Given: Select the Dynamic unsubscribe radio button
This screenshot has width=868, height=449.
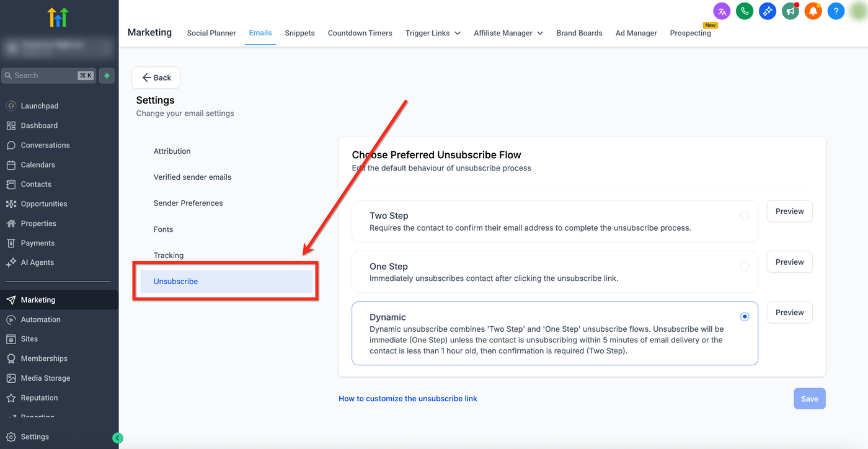Looking at the screenshot, I should point(745,317).
